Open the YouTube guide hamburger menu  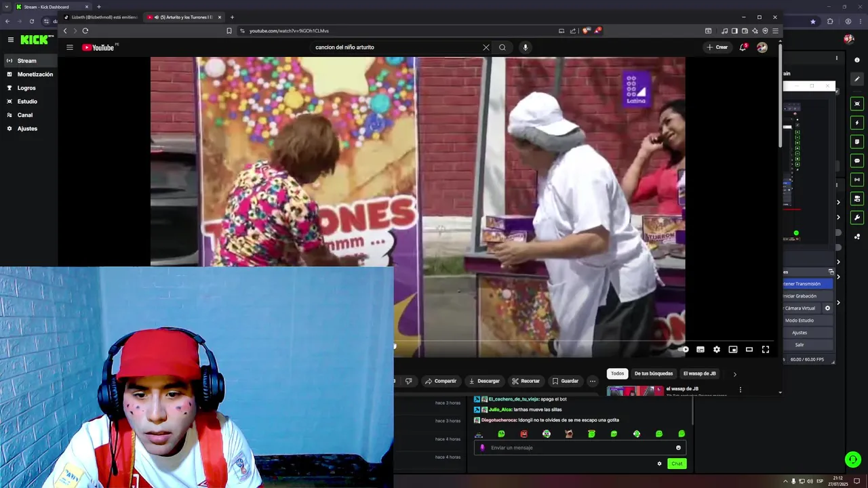coord(69,47)
